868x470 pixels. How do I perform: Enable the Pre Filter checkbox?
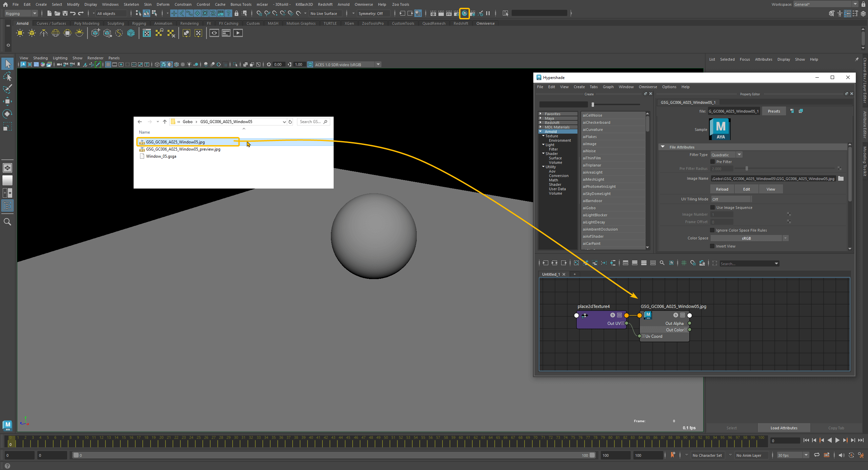tap(713, 162)
